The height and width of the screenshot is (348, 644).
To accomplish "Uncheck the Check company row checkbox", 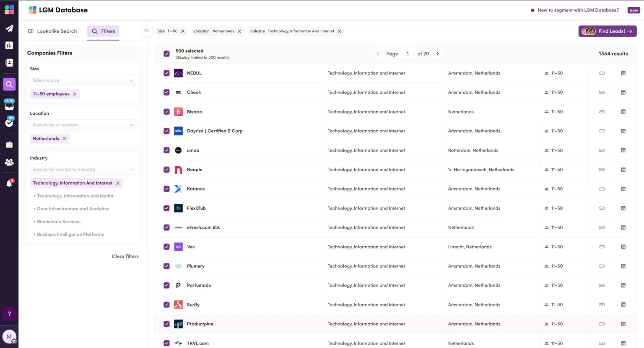I will coord(166,92).
